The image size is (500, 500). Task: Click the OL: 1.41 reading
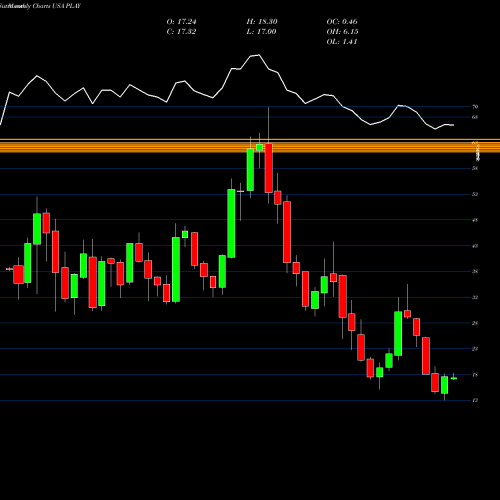coord(342,42)
